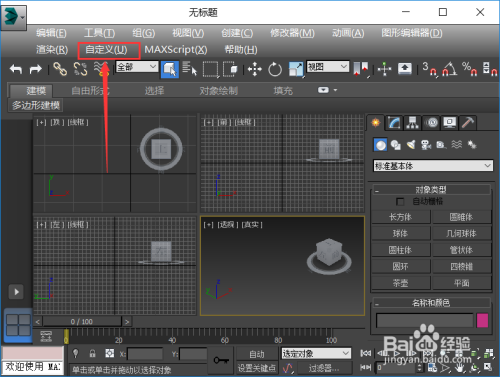Activate the Select and Rotate tool
The width and height of the screenshot is (500, 377).
click(x=275, y=69)
